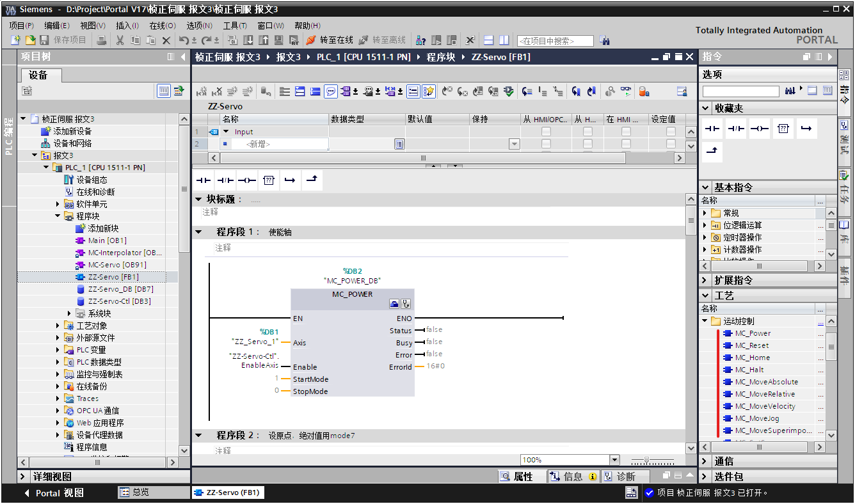Click the MC_POWER configuration icon in block header

[x=394, y=304]
